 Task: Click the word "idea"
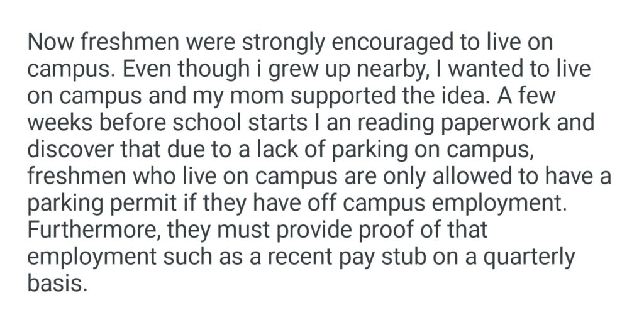[445, 96]
